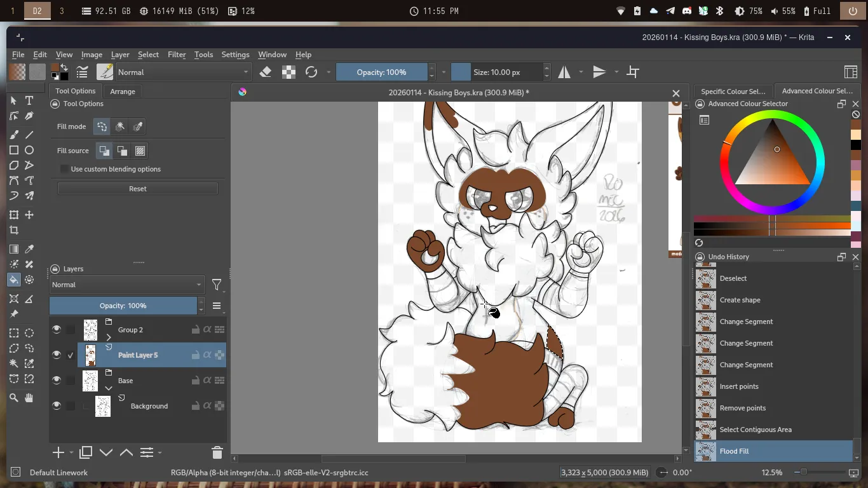Jump to Select Contiguous Area history state
This screenshot has height=488, width=868.
[x=755, y=430]
